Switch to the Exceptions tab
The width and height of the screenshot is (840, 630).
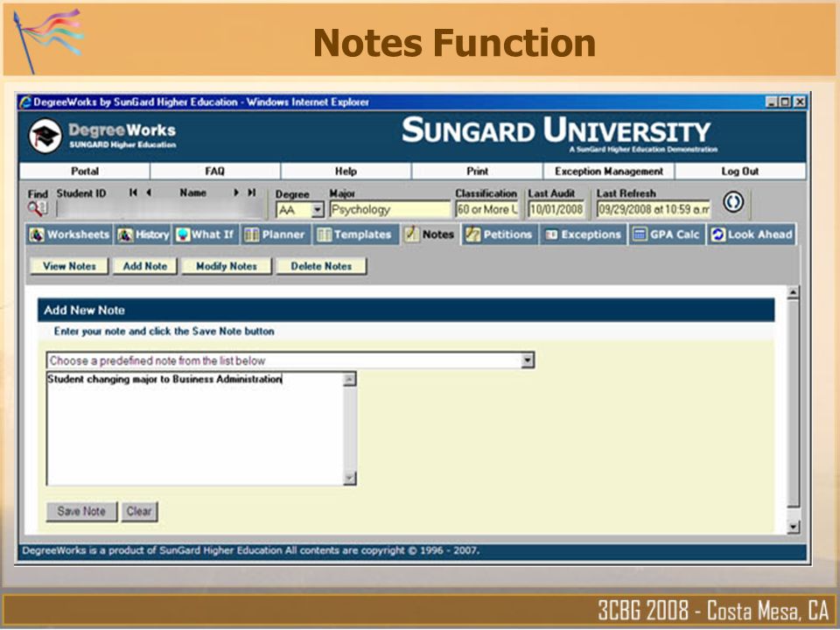(x=584, y=234)
